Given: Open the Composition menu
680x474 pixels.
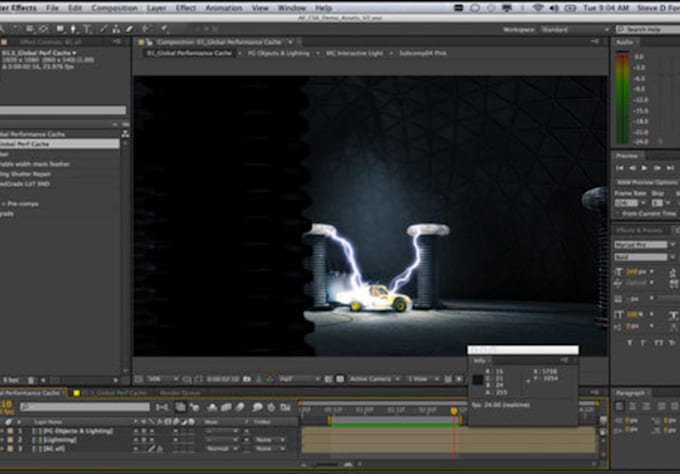Looking at the screenshot, I should (114, 8).
